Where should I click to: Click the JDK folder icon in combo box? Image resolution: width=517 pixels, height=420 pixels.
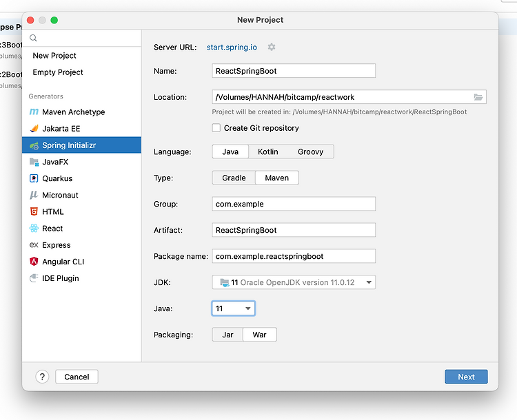[x=225, y=282]
